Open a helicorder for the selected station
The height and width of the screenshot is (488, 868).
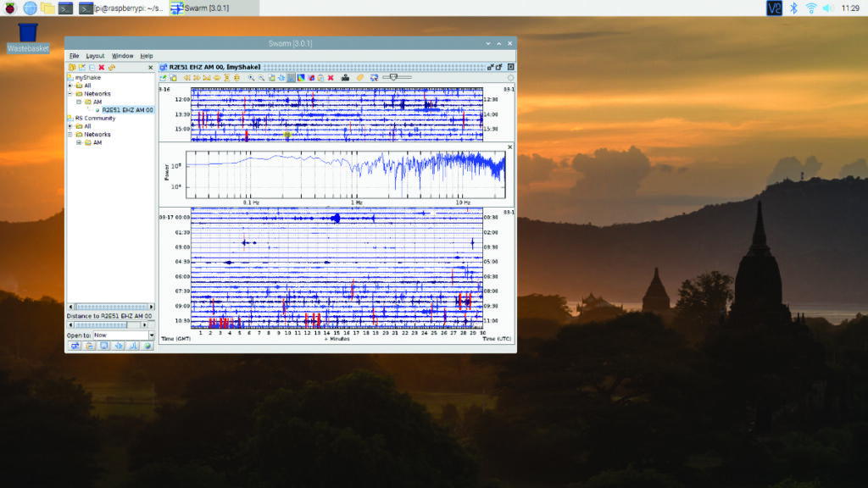pos(75,346)
